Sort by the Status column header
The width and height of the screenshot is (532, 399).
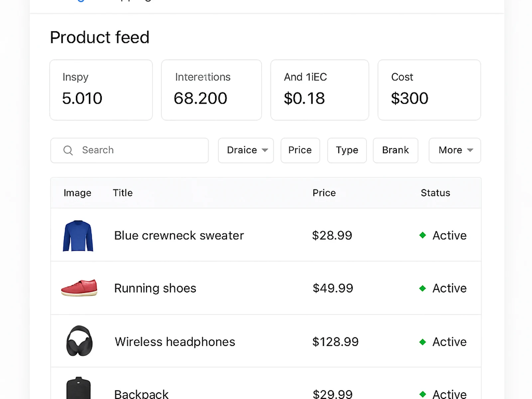pos(435,193)
